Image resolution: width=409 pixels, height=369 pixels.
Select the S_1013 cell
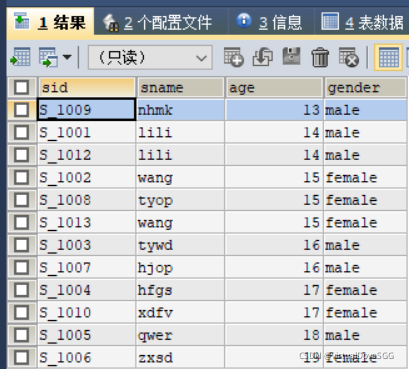click(86, 222)
